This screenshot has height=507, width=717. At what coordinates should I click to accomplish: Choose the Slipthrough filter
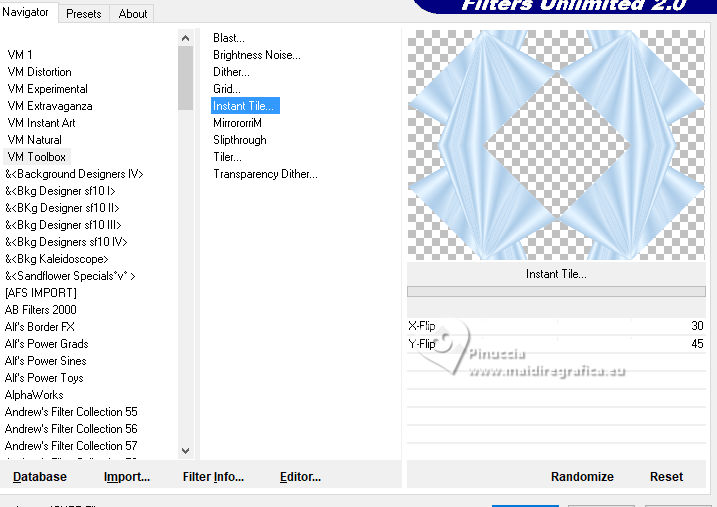(x=240, y=140)
